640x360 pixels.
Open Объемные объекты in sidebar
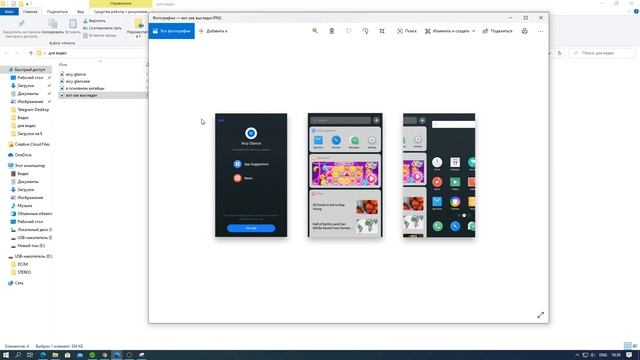[34, 213]
